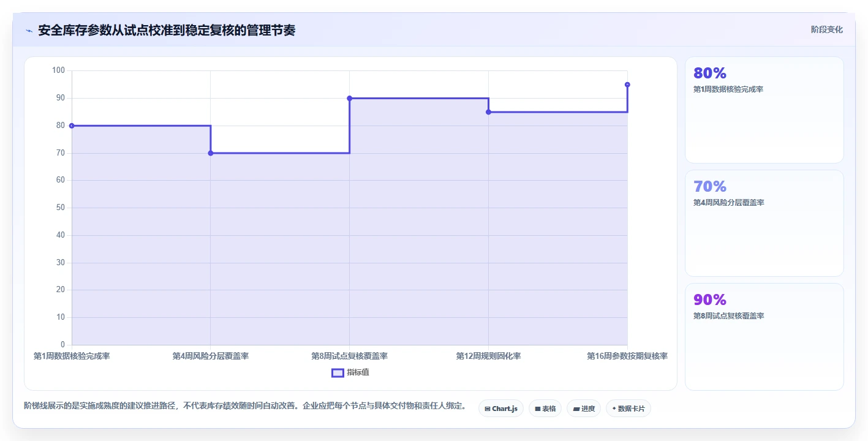Click the lightning icon beside the title

coord(29,31)
